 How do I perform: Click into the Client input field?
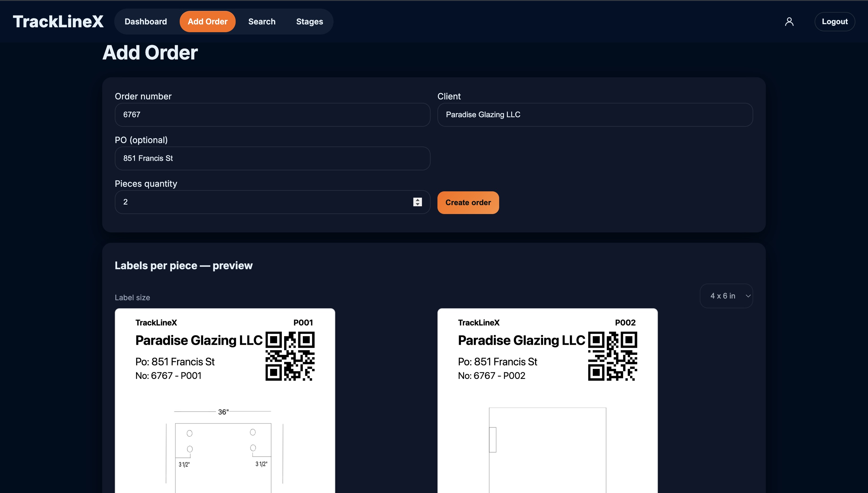tap(595, 115)
